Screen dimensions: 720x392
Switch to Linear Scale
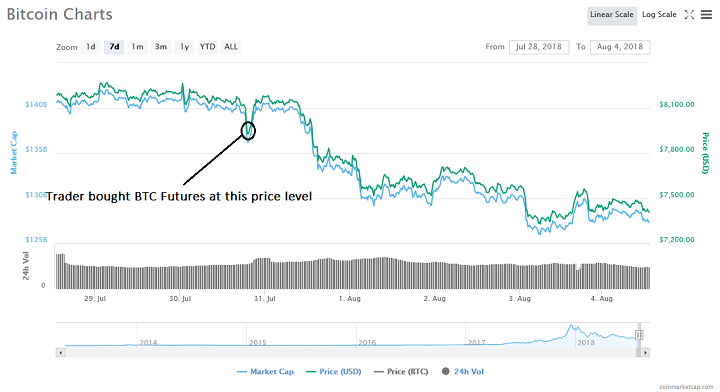(612, 15)
